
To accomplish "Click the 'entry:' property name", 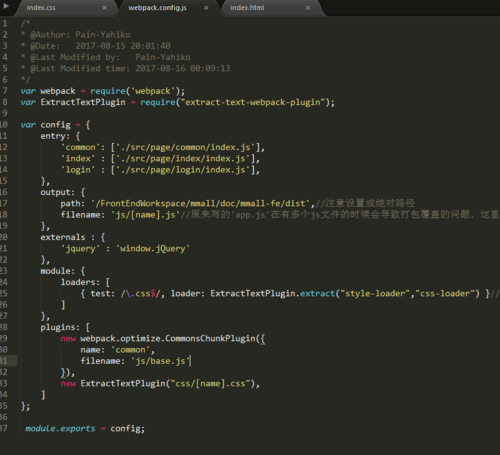I will coord(55,136).
